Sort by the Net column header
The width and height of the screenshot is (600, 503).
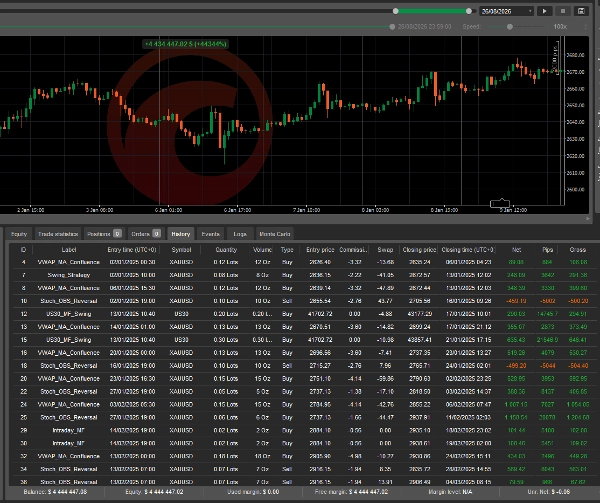(516, 249)
